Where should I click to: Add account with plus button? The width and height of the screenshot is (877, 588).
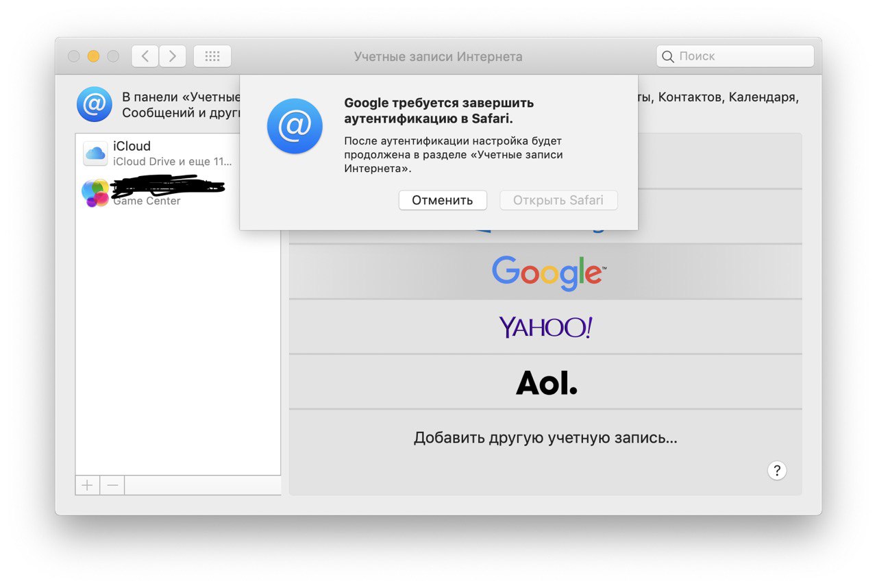[88, 485]
